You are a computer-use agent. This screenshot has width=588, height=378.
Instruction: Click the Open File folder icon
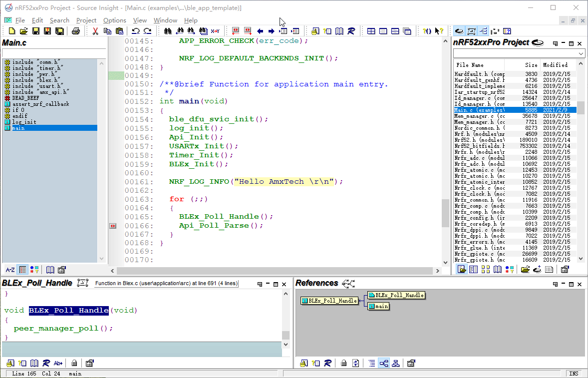click(23, 31)
